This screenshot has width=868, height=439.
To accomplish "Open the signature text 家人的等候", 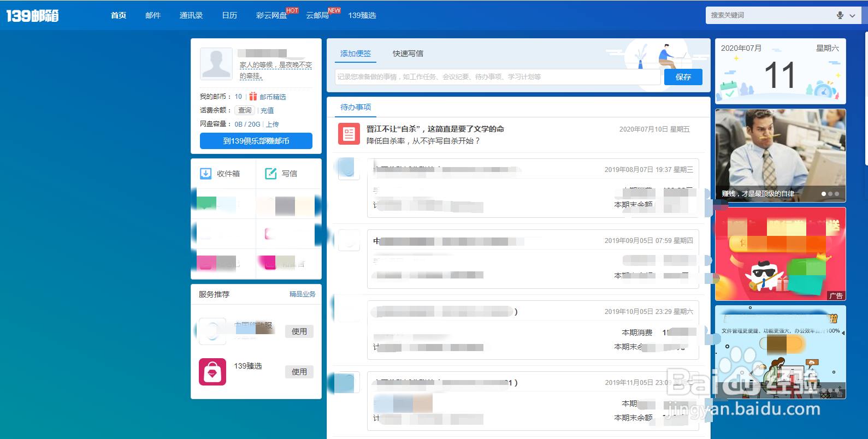I will click(x=276, y=70).
